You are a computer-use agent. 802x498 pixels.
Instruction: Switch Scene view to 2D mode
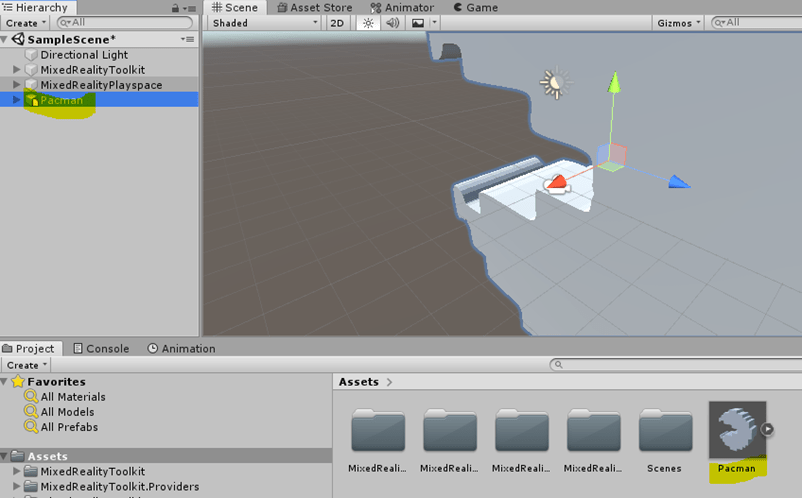pos(339,23)
